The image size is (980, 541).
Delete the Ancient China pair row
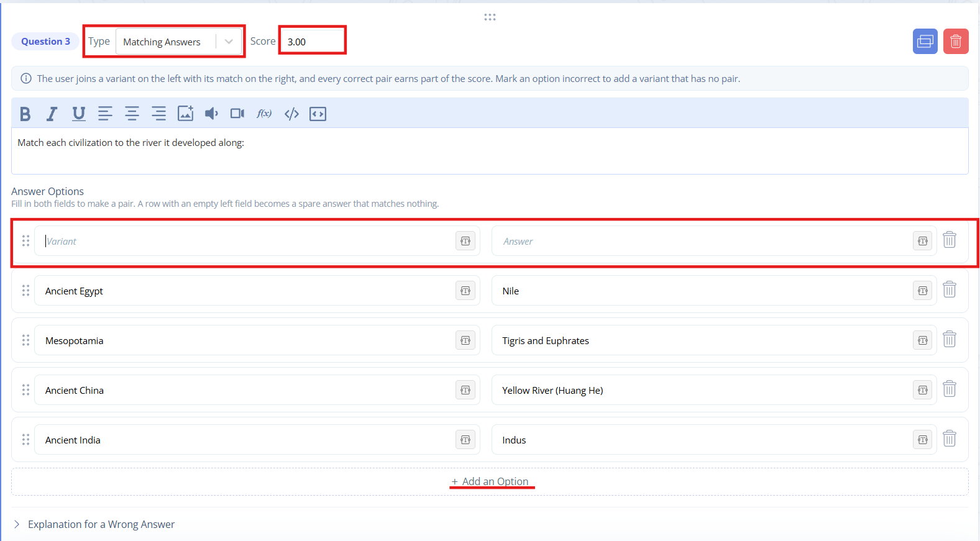[949, 389]
